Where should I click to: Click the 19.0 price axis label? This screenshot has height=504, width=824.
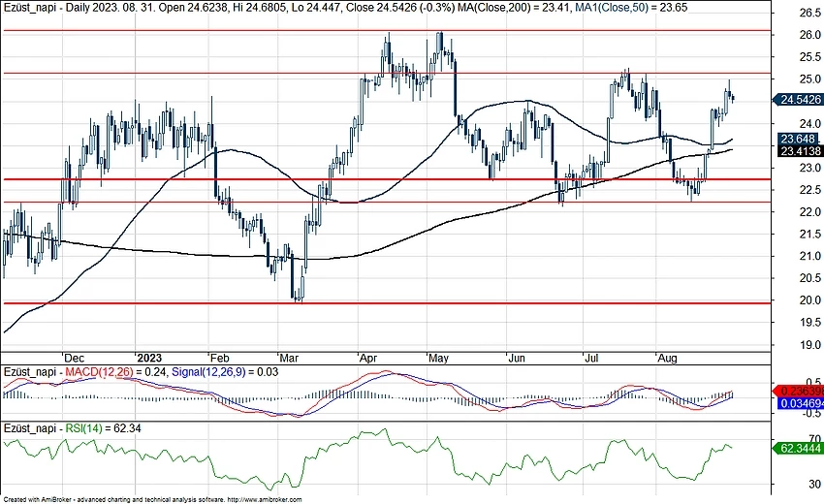coord(809,345)
